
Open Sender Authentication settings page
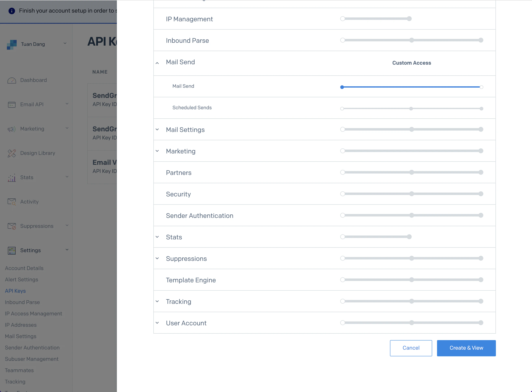click(x=32, y=348)
